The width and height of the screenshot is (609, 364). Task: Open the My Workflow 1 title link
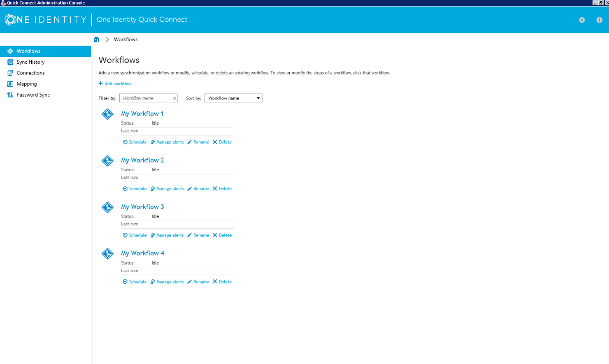pyautogui.click(x=142, y=114)
